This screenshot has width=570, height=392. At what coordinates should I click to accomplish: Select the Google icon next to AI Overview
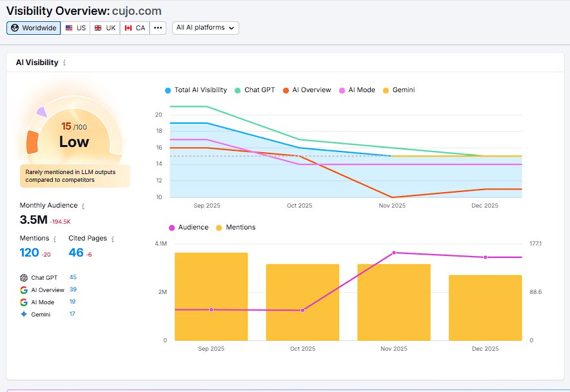tap(23, 289)
